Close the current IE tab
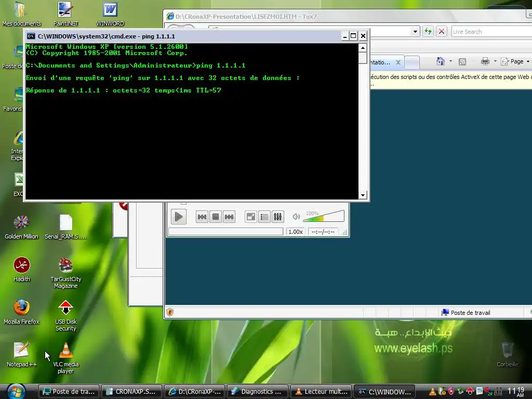This screenshot has height=399, width=532. click(398, 62)
